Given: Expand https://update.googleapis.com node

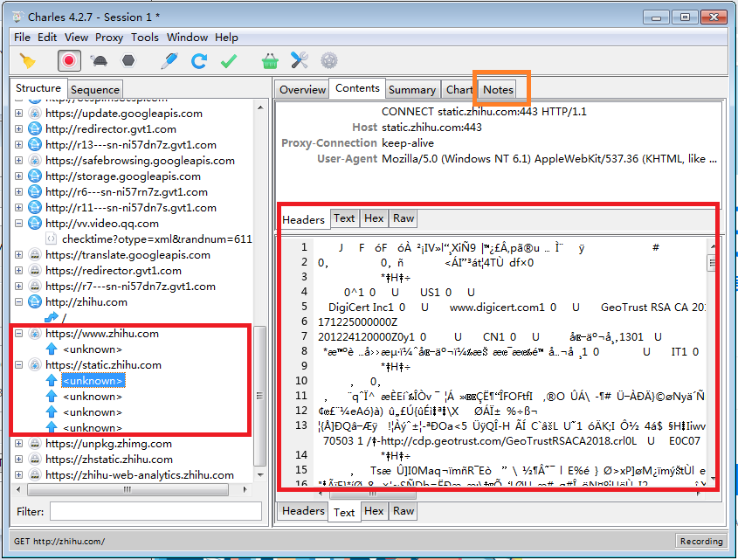Looking at the screenshot, I should tap(19, 113).
